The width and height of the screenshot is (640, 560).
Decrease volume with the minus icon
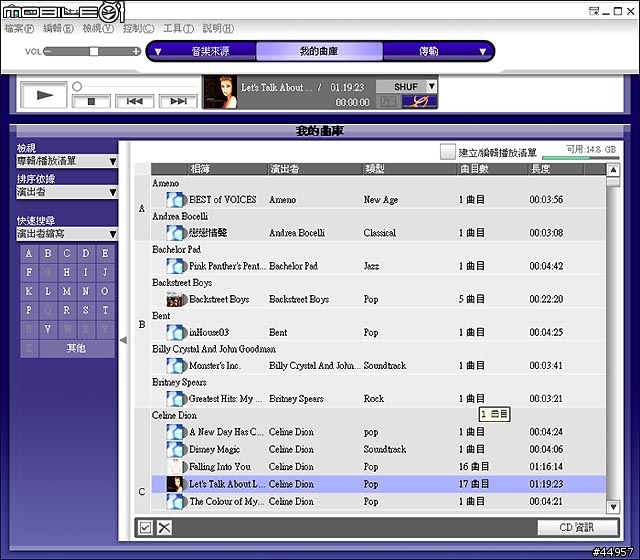47,51
